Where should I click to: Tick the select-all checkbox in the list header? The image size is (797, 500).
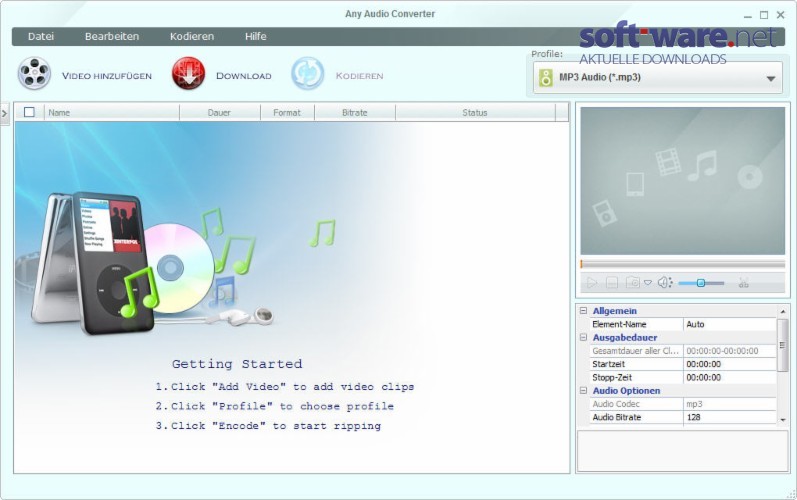(x=29, y=112)
